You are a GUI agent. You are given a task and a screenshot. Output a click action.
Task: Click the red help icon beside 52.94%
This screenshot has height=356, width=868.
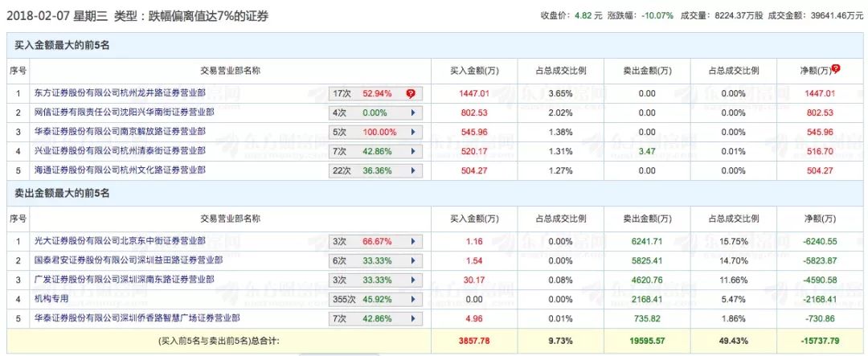point(411,94)
